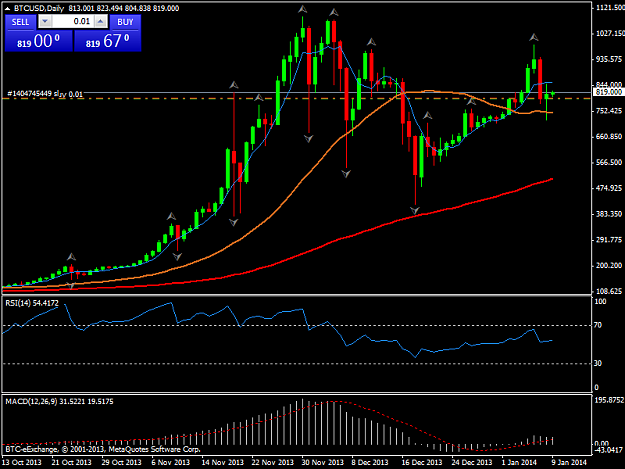Click the 819.000 current price label
The width and height of the screenshot is (625, 469).
pyautogui.click(x=609, y=92)
